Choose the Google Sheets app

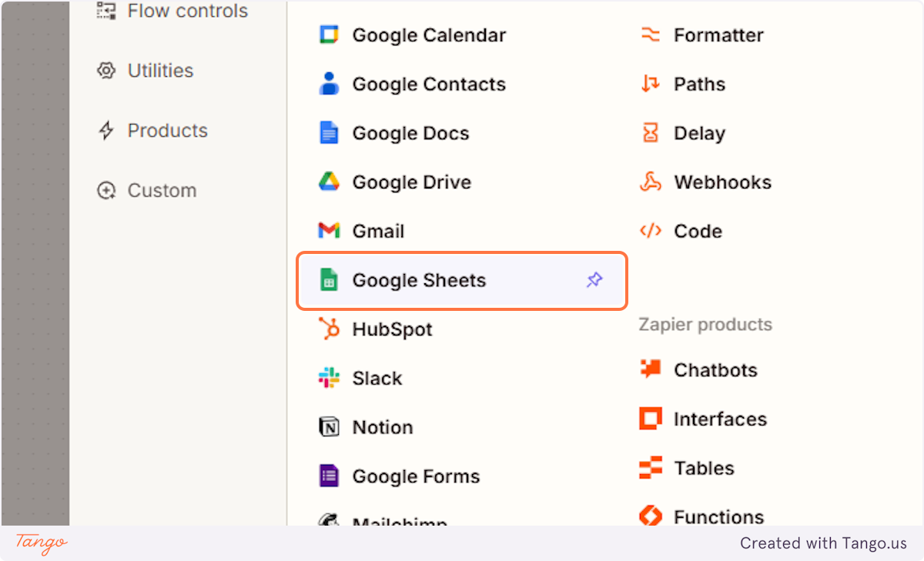tap(462, 280)
